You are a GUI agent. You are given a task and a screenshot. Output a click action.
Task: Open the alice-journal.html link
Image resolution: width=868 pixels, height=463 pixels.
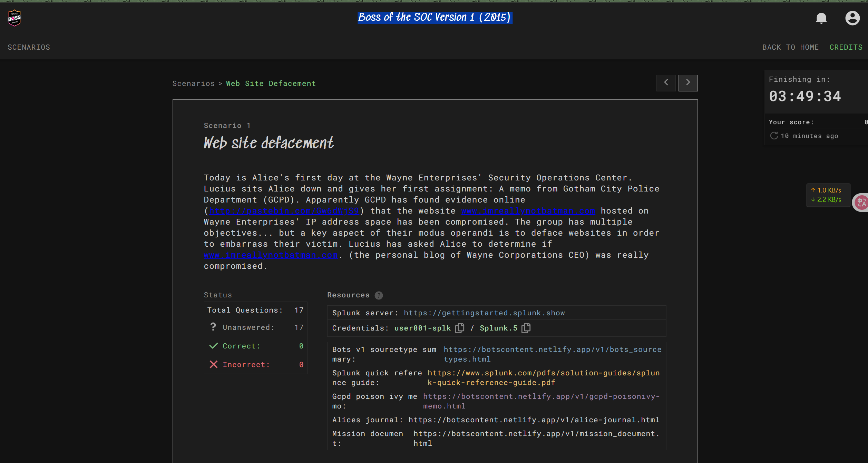[534, 420]
